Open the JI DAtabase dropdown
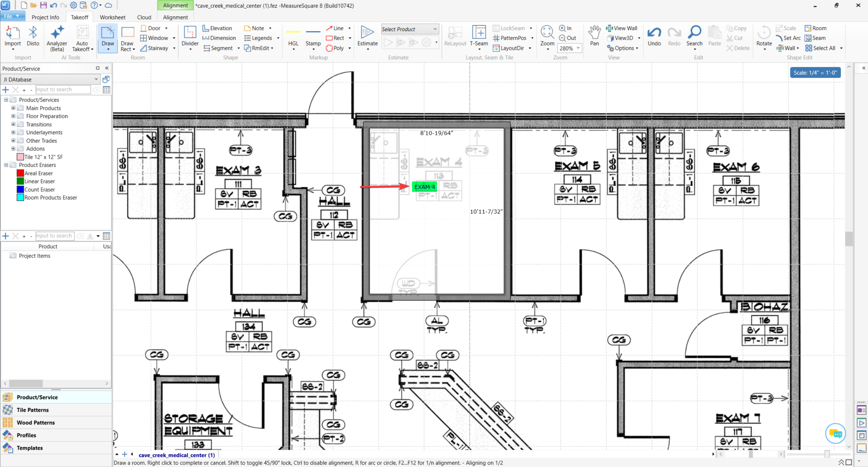The image size is (868, 467). point(51,79)
